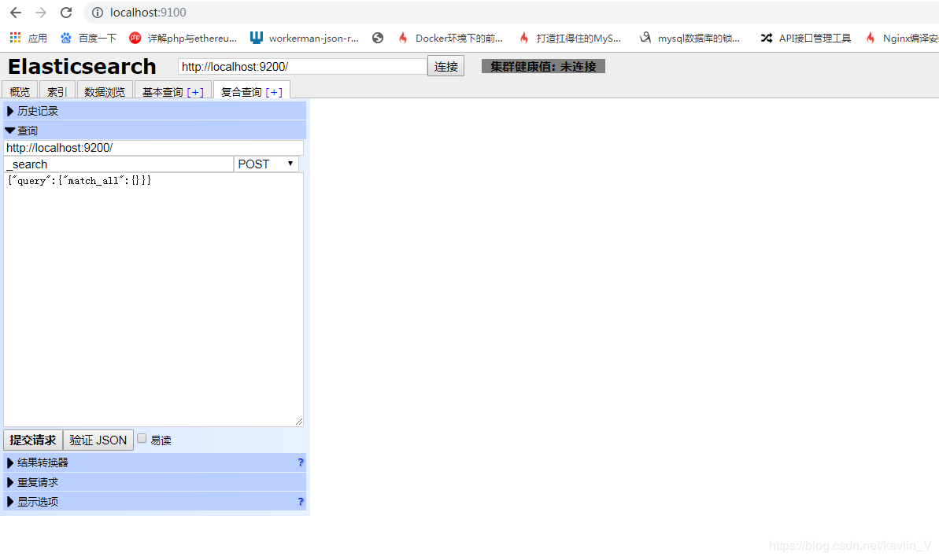Viewport: 939px width, 560px height.
Task: Add new 基本查询 tab with [+]
Action: point(195,92)
